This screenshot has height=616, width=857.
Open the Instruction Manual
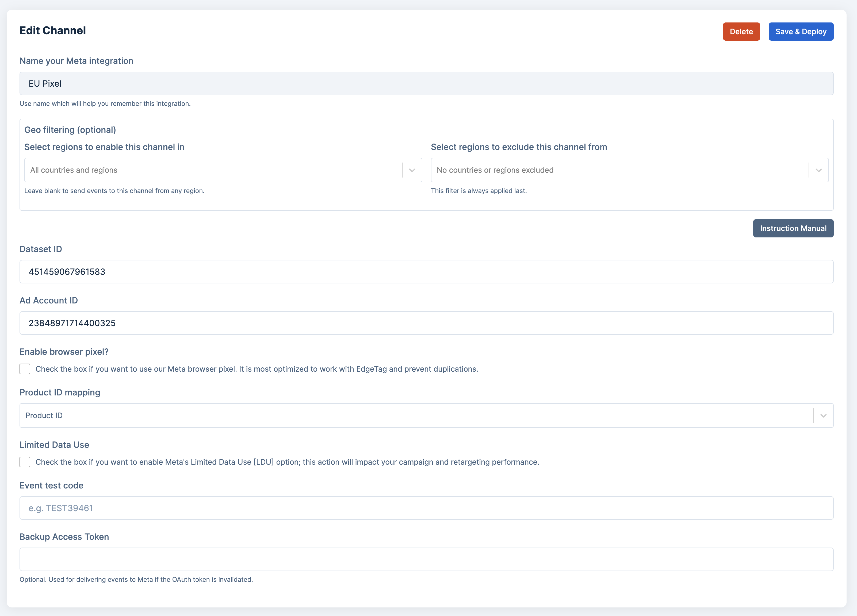pos(793,229)
